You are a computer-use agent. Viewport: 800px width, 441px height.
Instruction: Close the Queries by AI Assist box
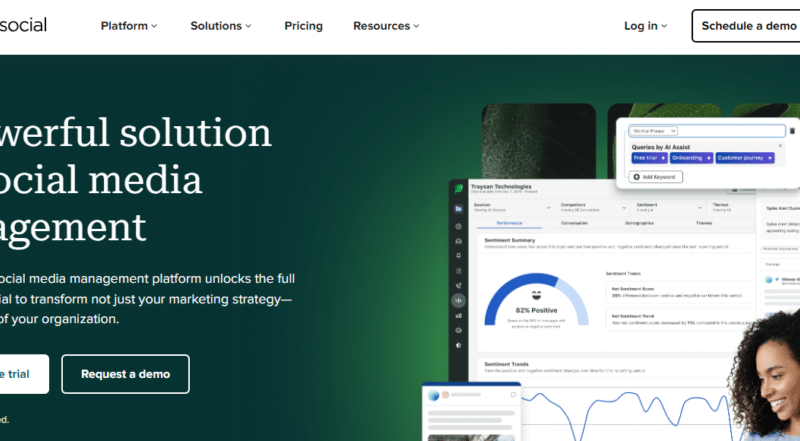(780, 146)
